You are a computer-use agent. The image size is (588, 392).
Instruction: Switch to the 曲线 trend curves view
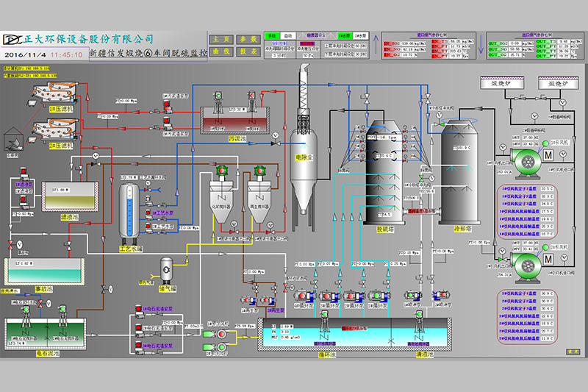220,52
